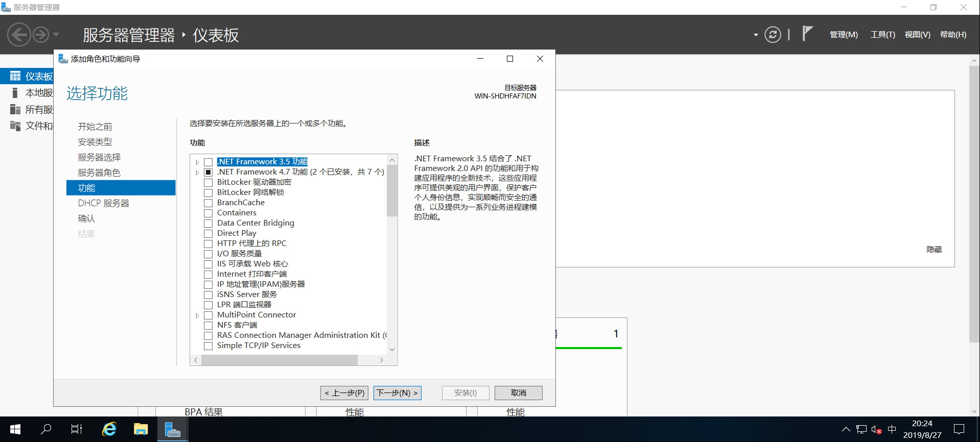Image resolution: width=980 pixels, height=442 pixels.
Task: Open the 帮助(H) menu
Action: pyautogui.click(x=953, y=35)
